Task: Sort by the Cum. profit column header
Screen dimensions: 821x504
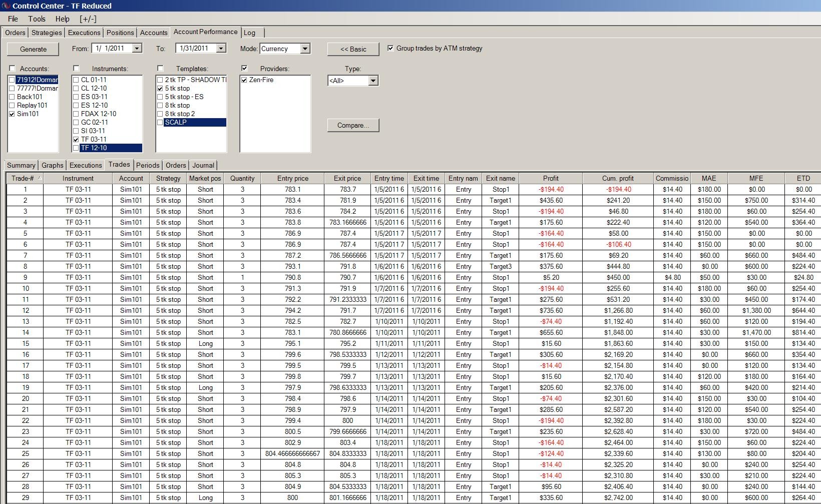Action: tap(618, 178)
